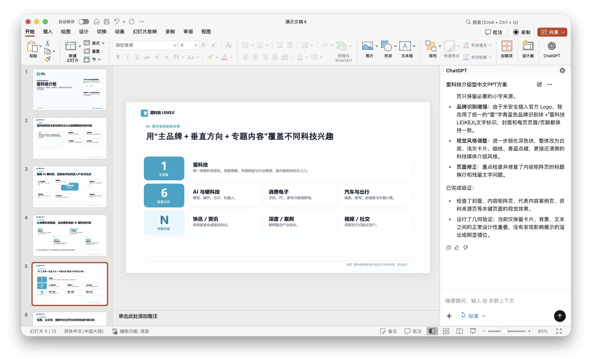Toggle superscript formatting
This screenshot has height=364, width=592.
157,57
